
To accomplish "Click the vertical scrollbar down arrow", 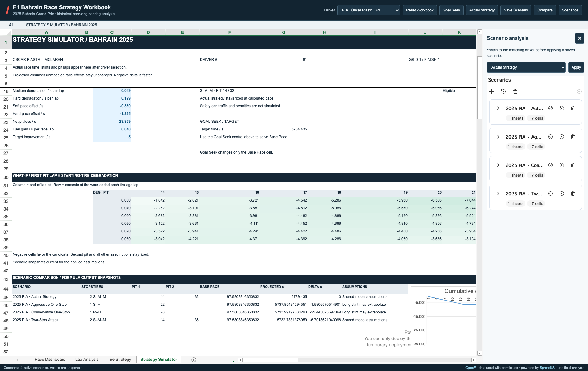I will tap(479, 353).
